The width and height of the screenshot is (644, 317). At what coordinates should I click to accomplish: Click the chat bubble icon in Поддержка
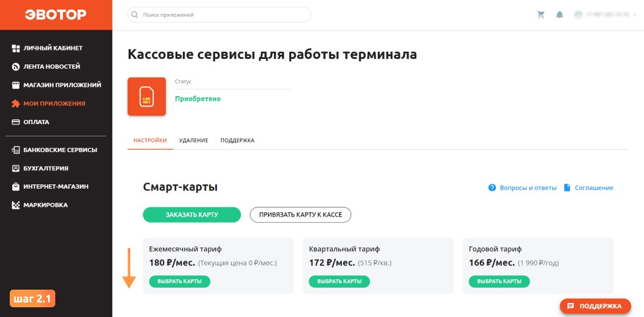click(x=570, y=306)
